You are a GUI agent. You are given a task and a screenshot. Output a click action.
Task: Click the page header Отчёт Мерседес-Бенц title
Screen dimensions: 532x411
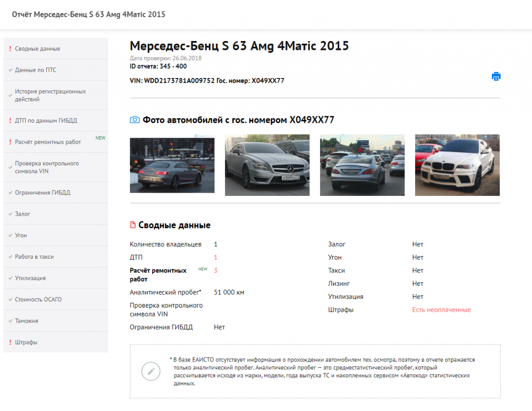pyautogui.click(x=88, y=14)
